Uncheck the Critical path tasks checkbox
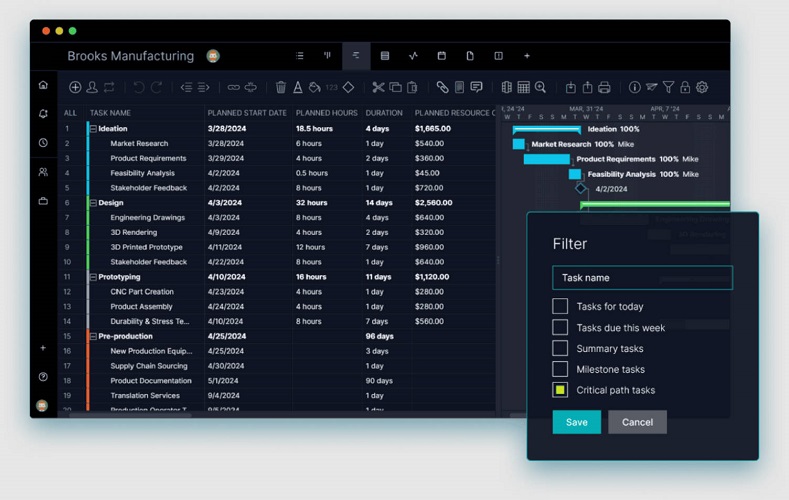The width and height of the screenshot is (789, 500). 560,390
